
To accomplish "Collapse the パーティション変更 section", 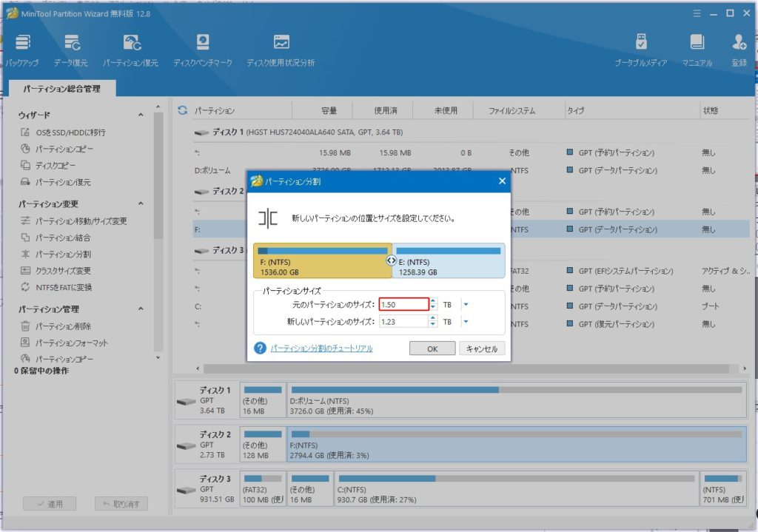I will 141,204.
